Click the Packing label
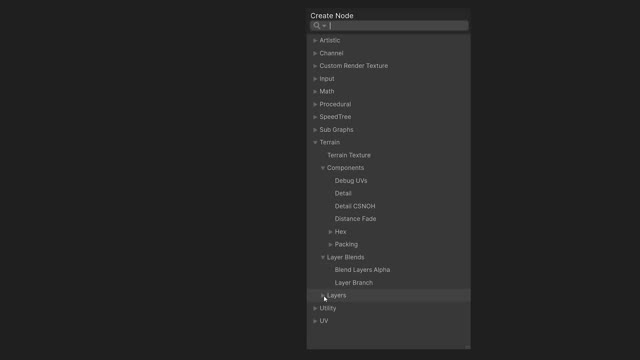Viewport: 640px width, 360px height. (x=346, y=244)
